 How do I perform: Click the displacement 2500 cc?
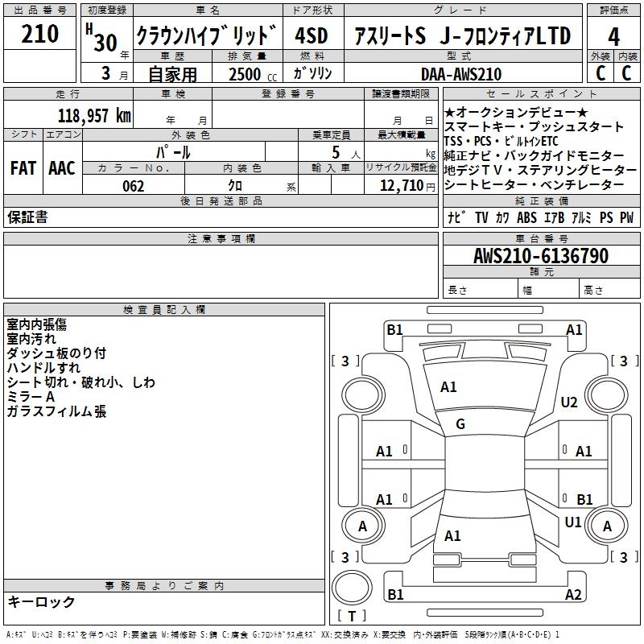(252, 74)
